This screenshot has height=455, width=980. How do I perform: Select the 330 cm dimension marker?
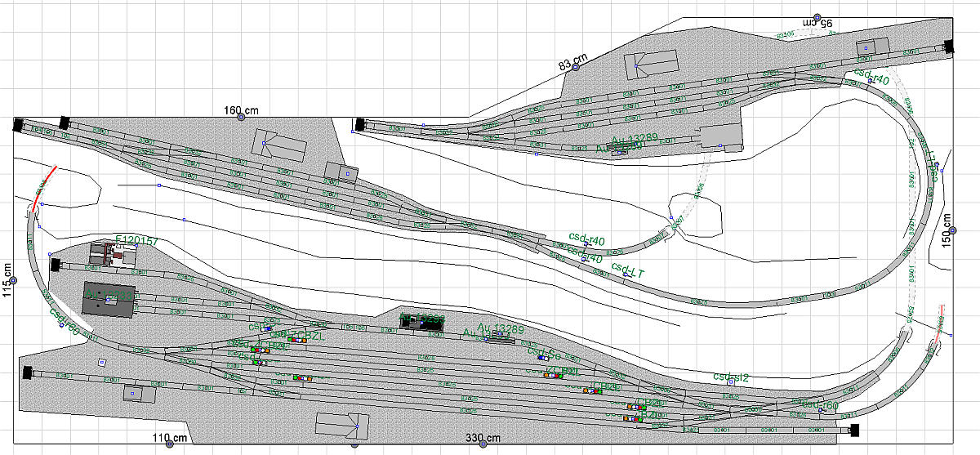pos(483,444)
